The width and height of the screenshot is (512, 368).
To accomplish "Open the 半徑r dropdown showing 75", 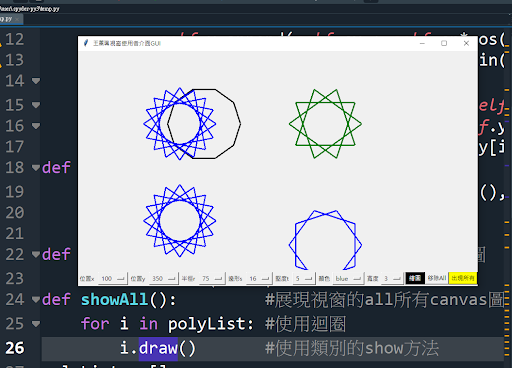I will (212, 278).
